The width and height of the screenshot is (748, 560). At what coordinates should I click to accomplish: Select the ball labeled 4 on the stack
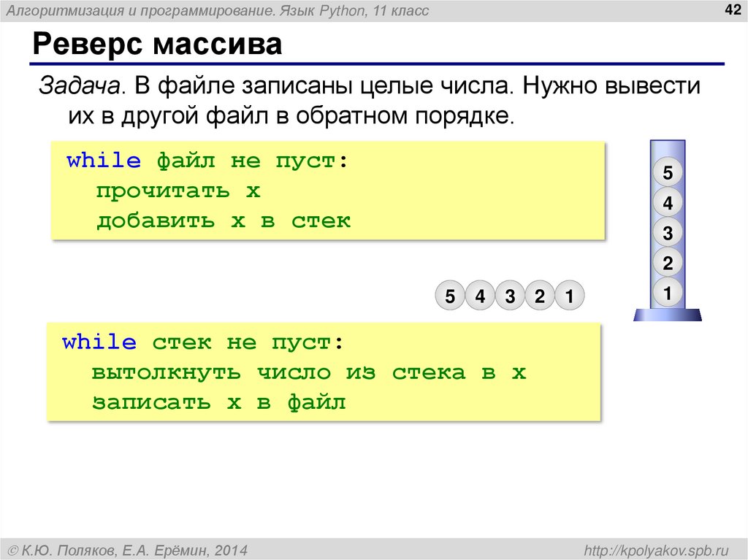[x=668, y=203]
